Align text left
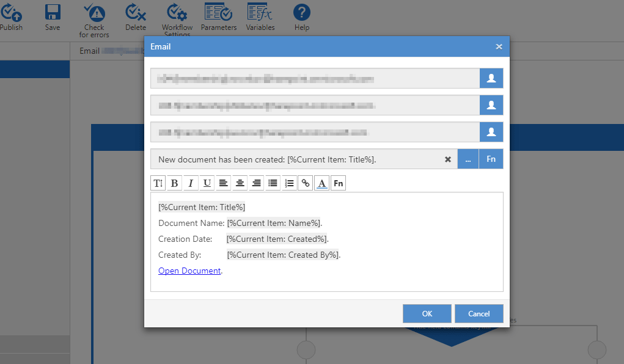 tap(223, 183)
